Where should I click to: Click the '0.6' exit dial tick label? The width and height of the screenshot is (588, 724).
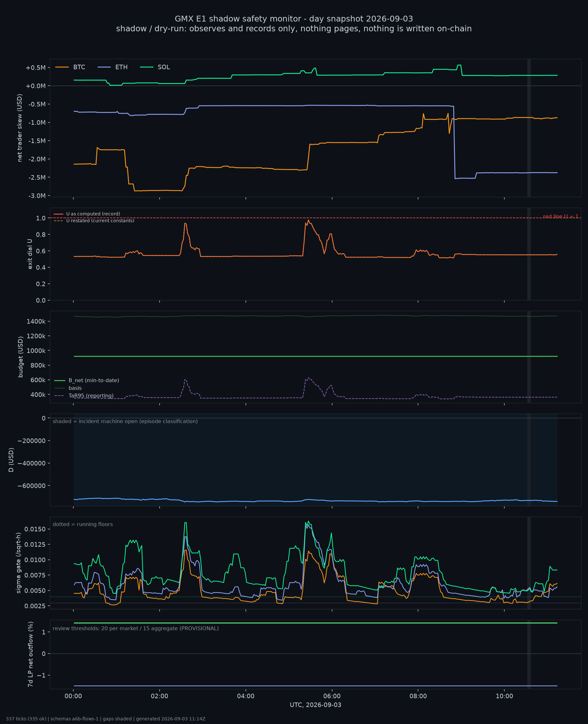(x=41, y=251)
